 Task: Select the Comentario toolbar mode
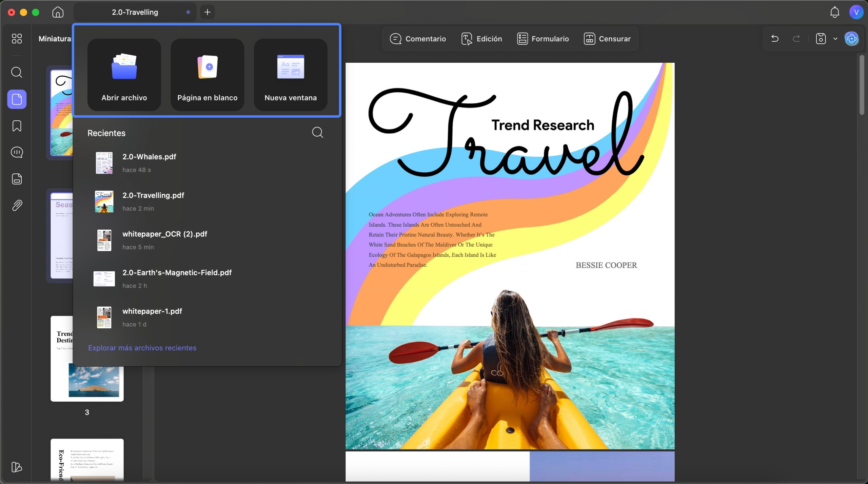(418, 39)
